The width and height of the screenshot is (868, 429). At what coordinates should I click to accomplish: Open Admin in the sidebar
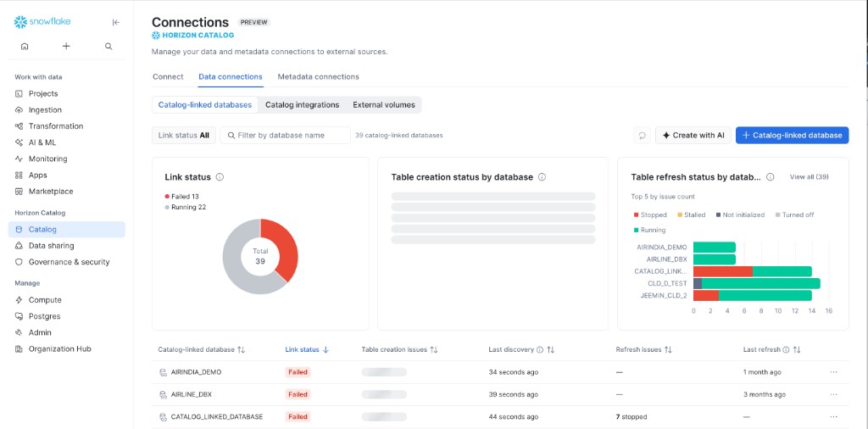(x=66, y=332)
